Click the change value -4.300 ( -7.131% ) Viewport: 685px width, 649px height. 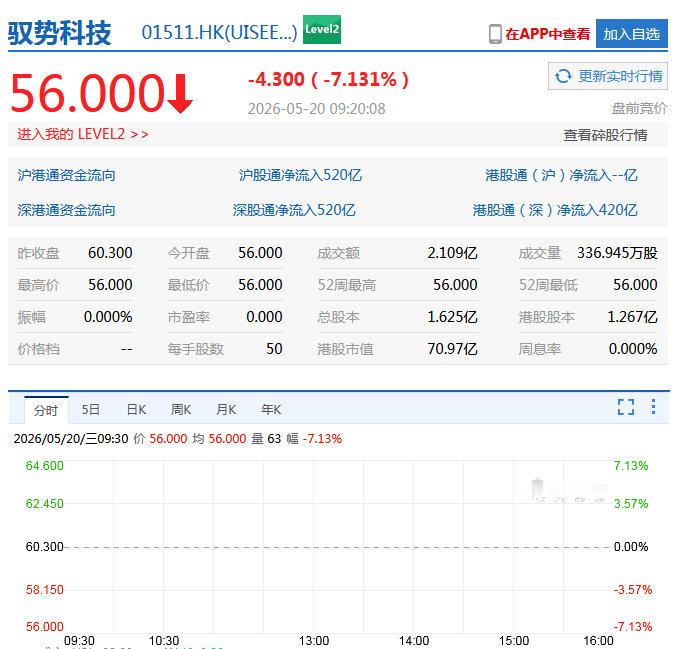328,79
